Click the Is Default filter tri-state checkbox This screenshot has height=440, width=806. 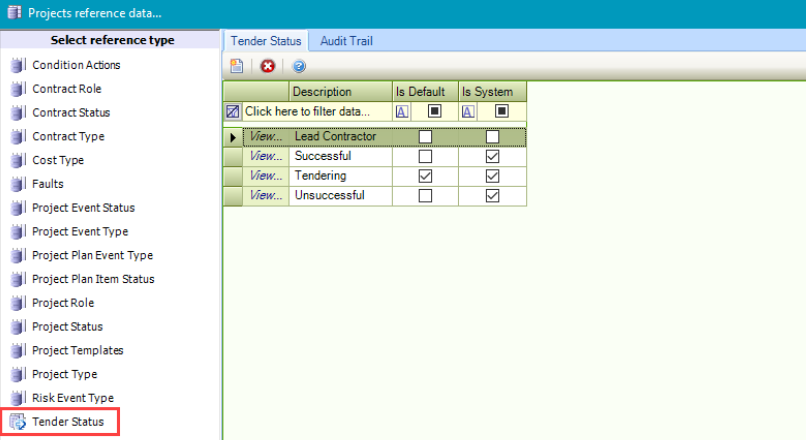(x=435, y=111)
